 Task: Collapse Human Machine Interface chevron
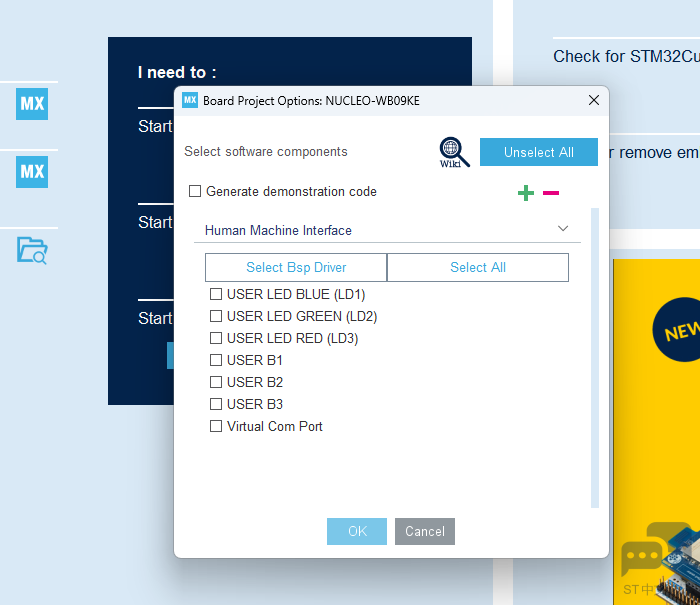[x=563, y=229]
